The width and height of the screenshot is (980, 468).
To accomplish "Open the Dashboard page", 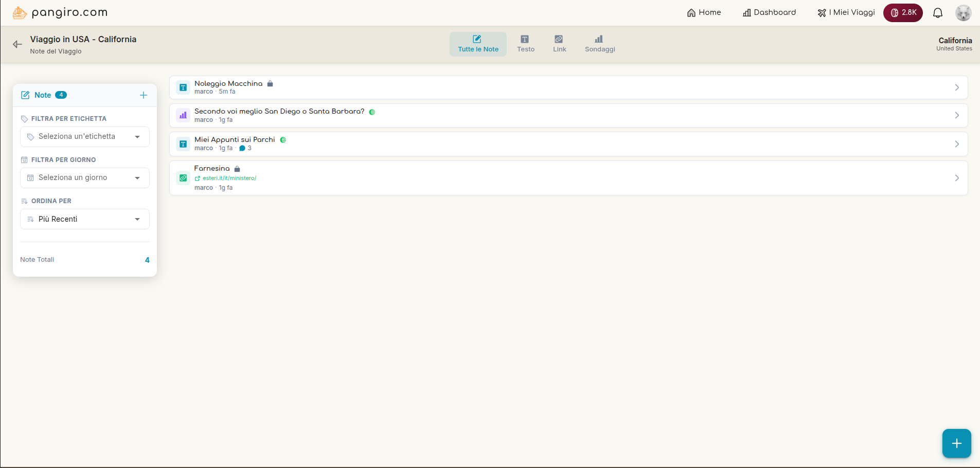I will 769,13.
